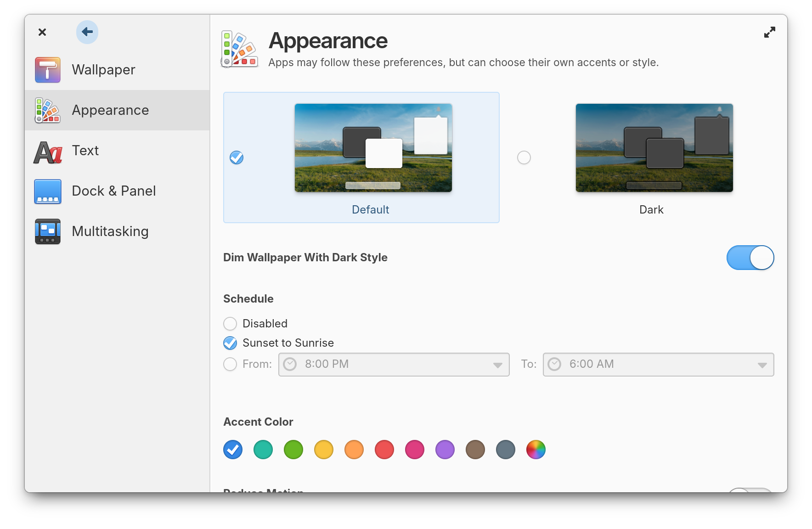Open Text settings in sidebar
The width and height of the screenshot is (812, 529).
tap(117, 151)
